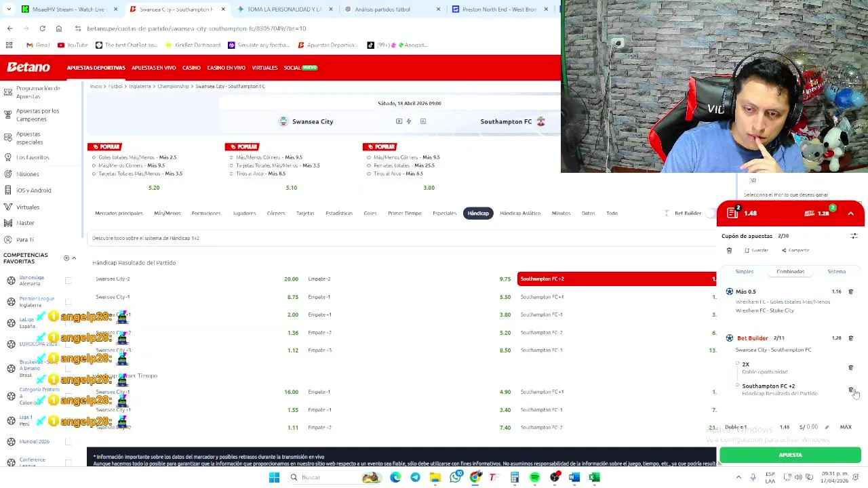
Task: Open bet slip settings sliders icon
Action: [x=854, y=236]
